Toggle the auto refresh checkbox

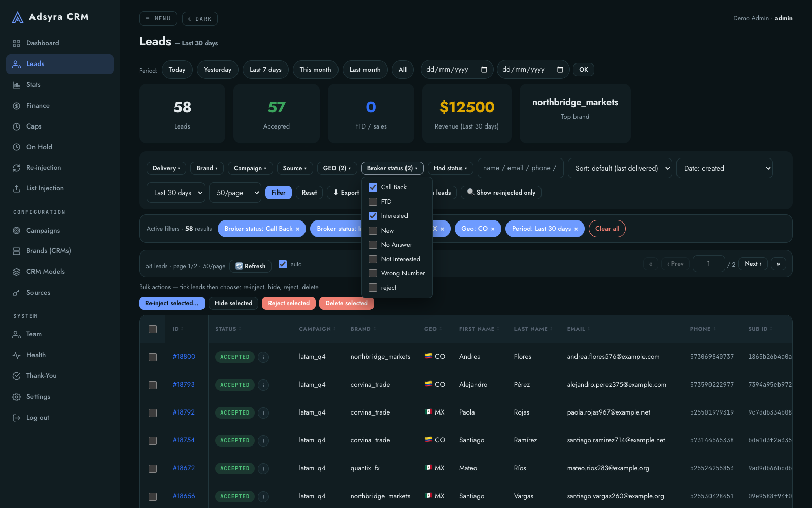pyautogui.click(x=283, y=264)
